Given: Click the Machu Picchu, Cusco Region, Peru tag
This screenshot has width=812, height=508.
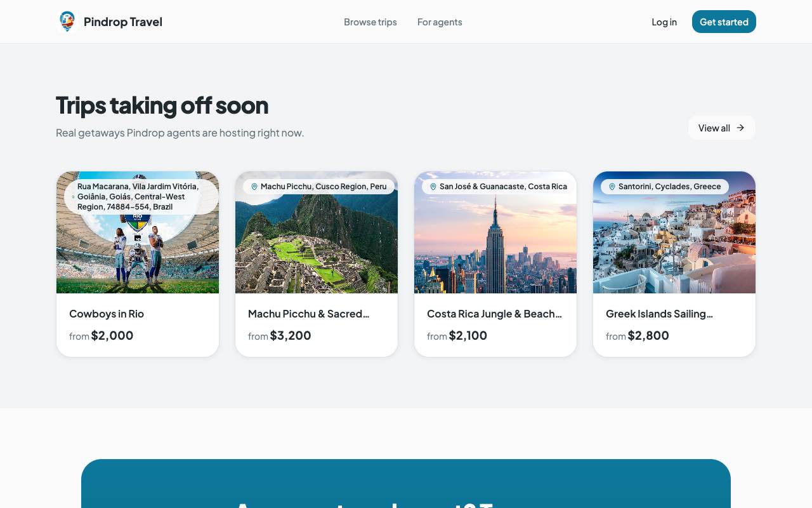Looking at the screenshot, I should [318, 187].
